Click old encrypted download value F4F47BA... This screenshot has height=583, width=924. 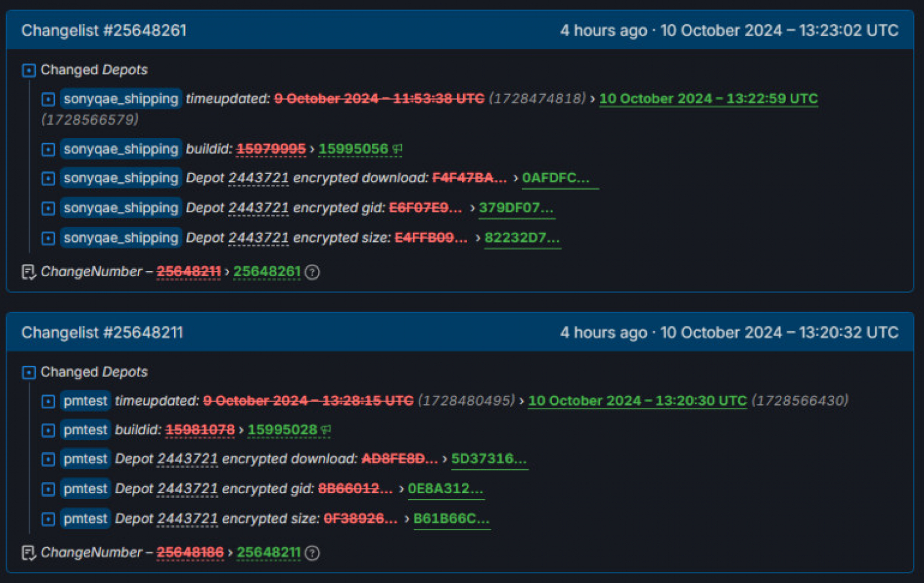[469, 178]
